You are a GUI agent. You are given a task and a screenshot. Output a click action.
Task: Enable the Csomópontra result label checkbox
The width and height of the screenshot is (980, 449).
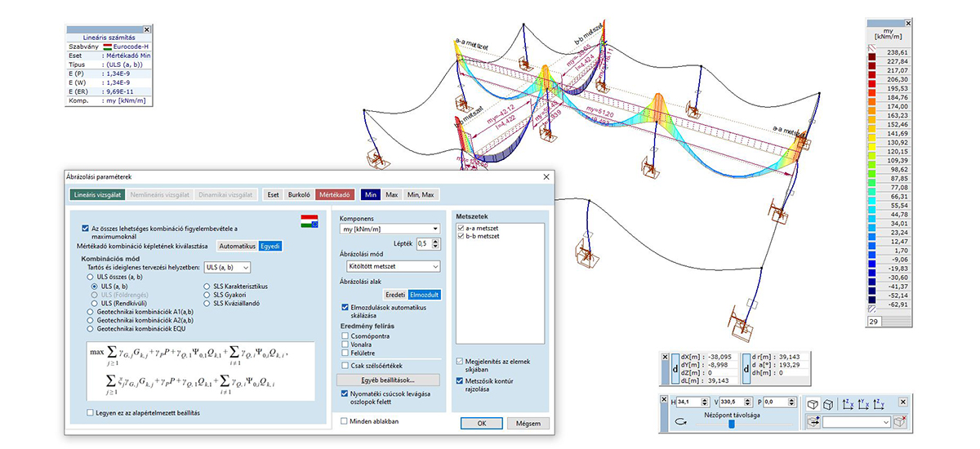[x=346, y=335]
